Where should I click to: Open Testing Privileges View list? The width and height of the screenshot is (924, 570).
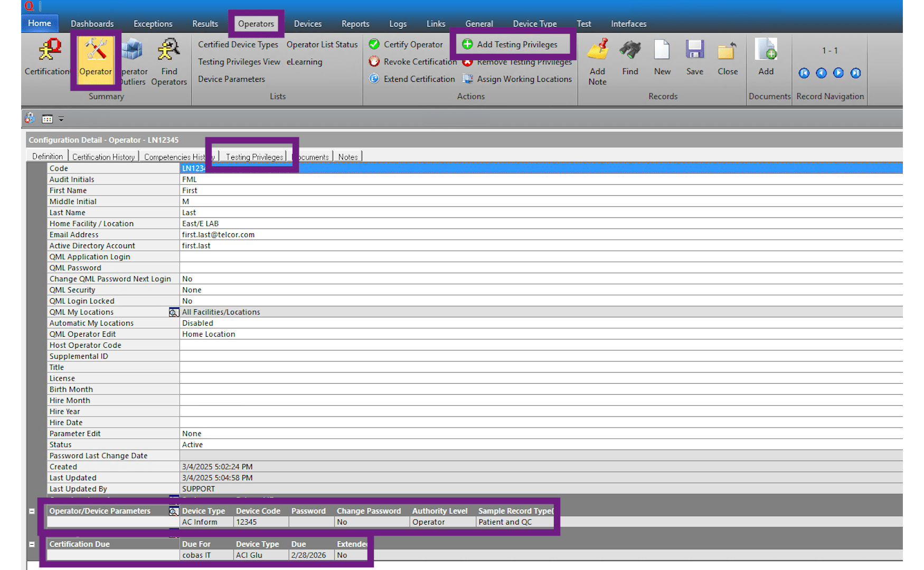click(239, 62)
